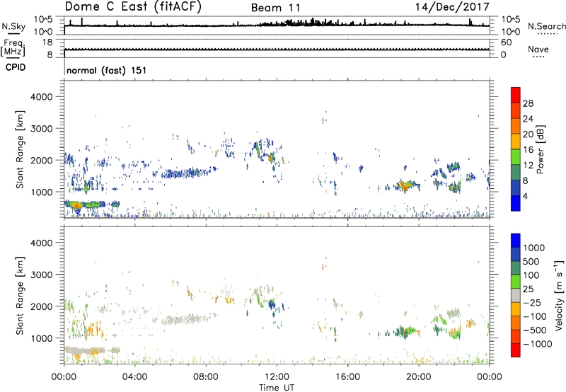
Task: Click the '24' label on power colorbar
Action: tap(528, 119)
